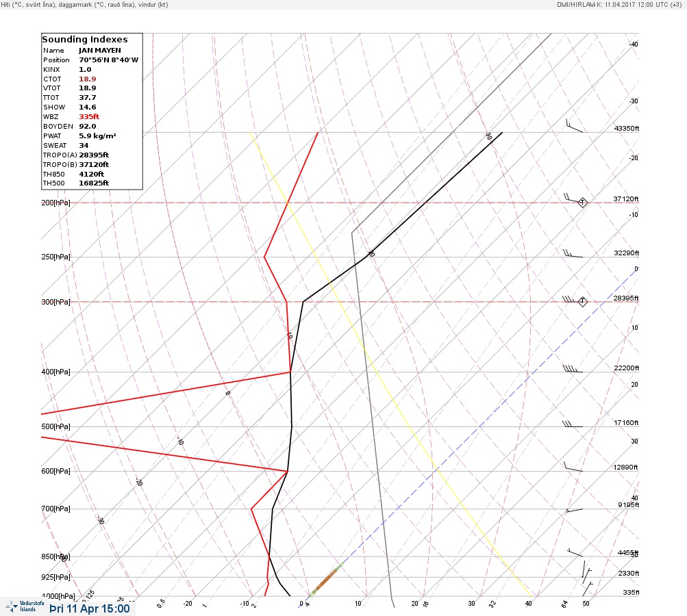Click the wind barb at the 9195ft level
The height and width of the screenshot is (616, 687).
[x=575, y=511]
